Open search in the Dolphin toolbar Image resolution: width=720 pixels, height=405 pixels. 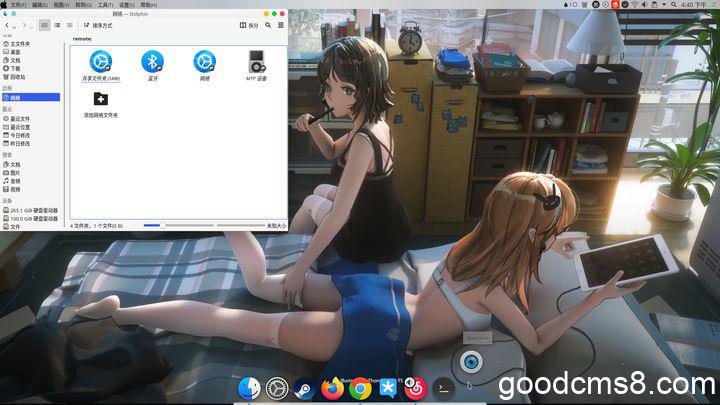pyautogui.click(x=268, y=25)
